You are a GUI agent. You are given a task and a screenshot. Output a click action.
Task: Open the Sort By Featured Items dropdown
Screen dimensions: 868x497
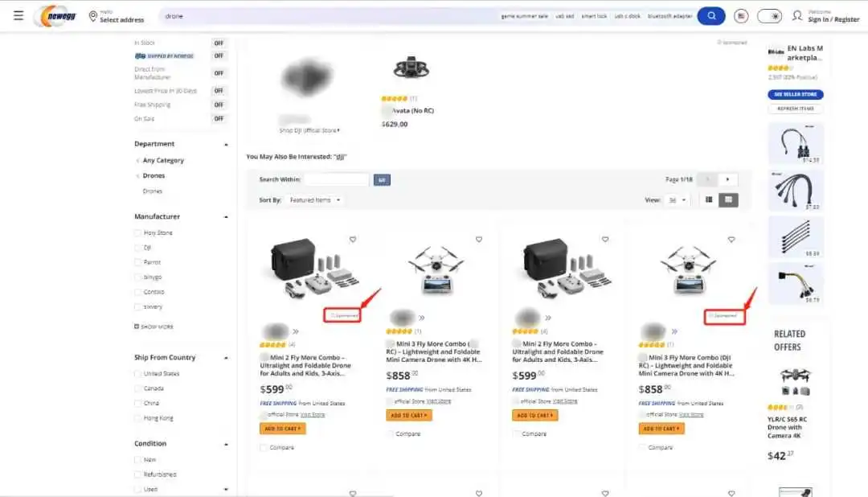pyautogui.click(x=314, y=200)
